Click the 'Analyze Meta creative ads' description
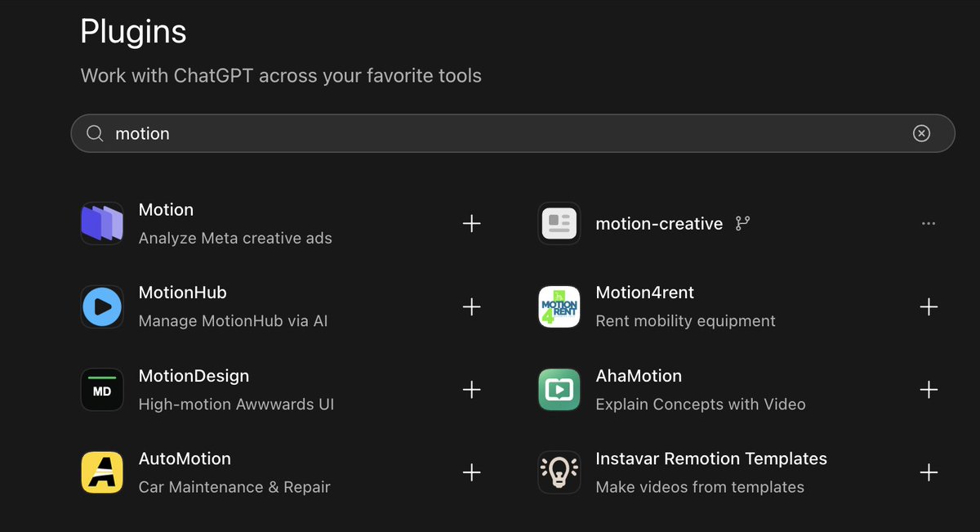 (x=235, y=239)
